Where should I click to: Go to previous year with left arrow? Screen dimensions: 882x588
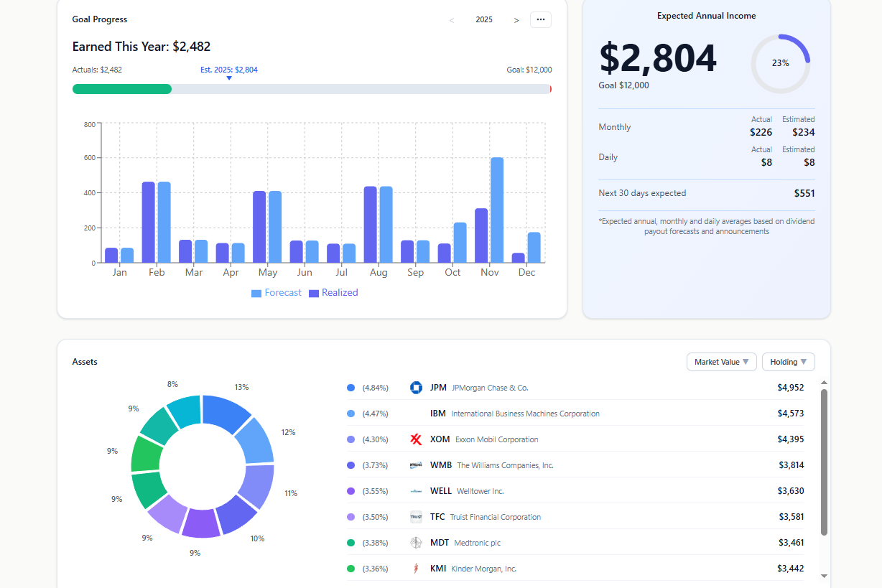[451, 20]
